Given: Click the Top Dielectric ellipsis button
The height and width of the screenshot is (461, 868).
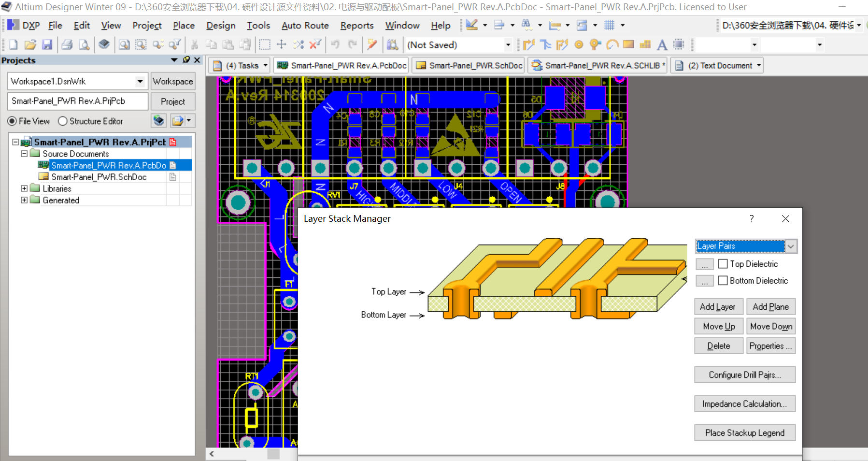Looking at the screenshot, I should (705, 264).
